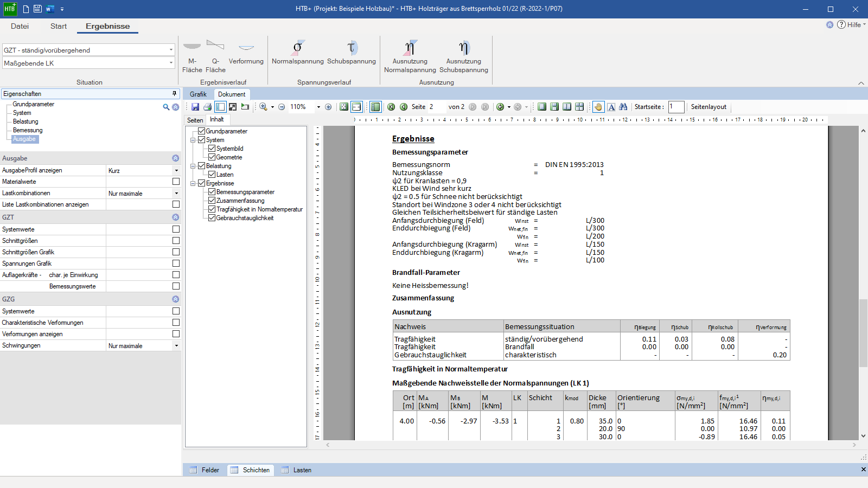This screenshot has width=868, height=488.
Task: Uncheck Gebrauchstauglichkeit in the contents tree
Action: [212, 218]
